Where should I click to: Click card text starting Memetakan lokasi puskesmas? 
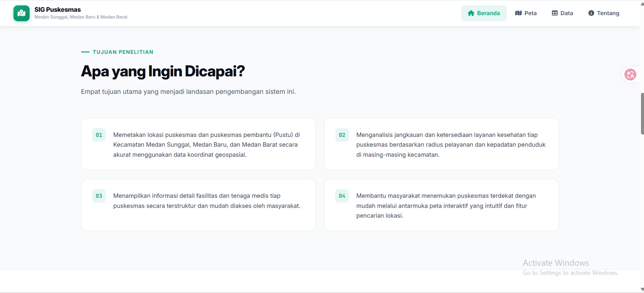point(207,145)
